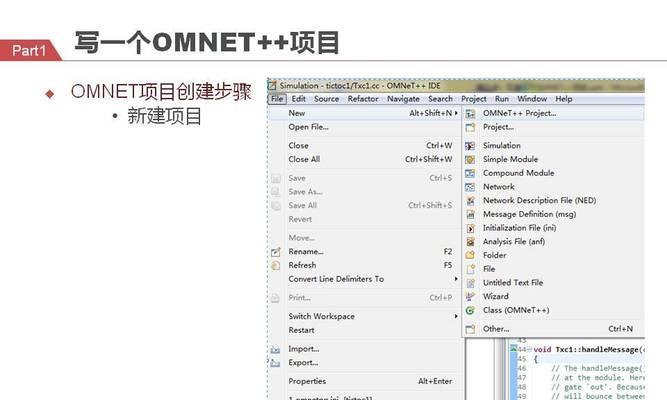Click the File icon in New submenu
Image resolution: width=667 pixels, height=400 pixels.
tap(470, 269)
